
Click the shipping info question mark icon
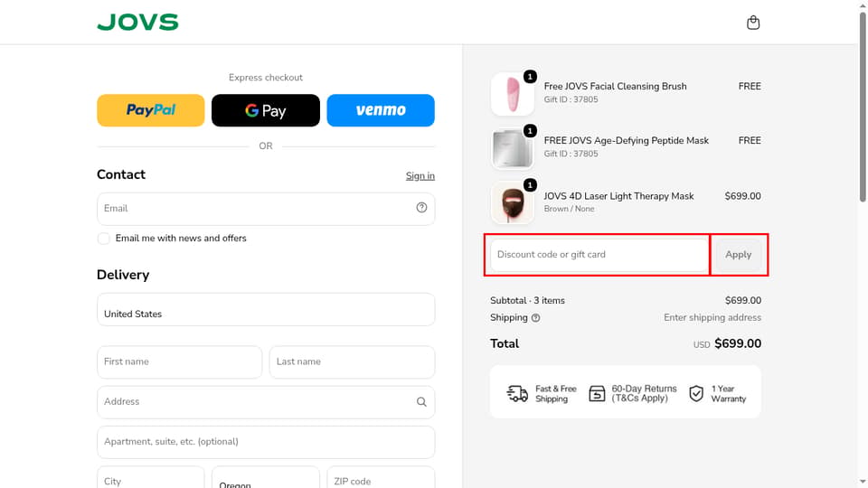536,318
